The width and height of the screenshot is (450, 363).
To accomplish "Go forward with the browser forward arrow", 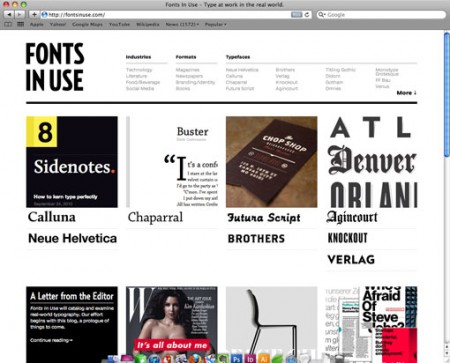I will point(20,15).
